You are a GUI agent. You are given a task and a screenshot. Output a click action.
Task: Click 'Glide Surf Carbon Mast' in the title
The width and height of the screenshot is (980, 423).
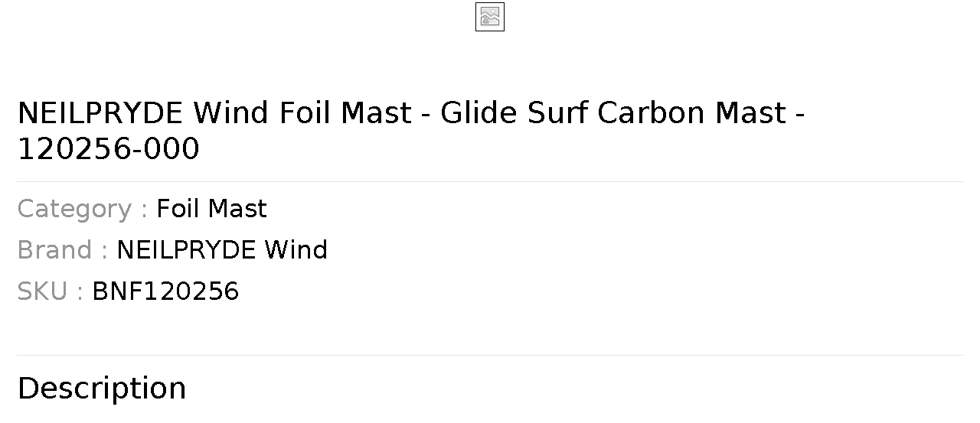click(613, 113)
